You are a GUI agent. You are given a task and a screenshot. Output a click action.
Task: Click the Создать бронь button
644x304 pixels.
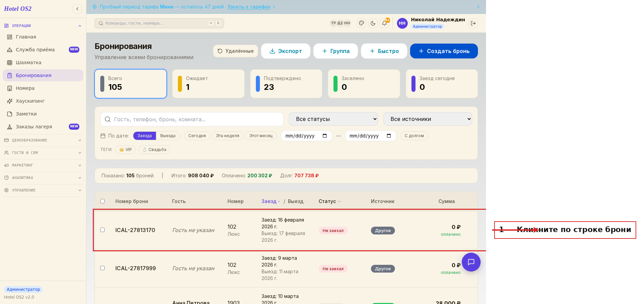(x=444, y=51)
